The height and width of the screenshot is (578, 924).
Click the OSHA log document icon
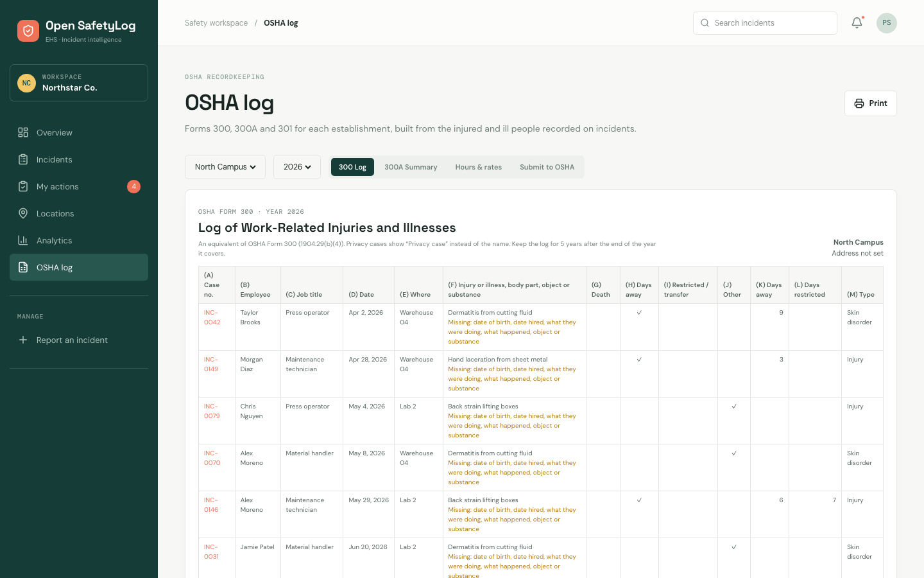coord(23,267)
